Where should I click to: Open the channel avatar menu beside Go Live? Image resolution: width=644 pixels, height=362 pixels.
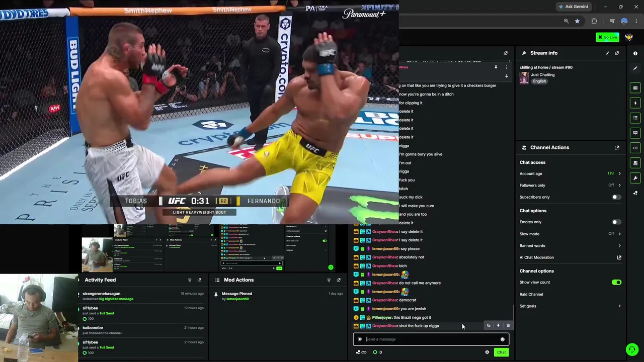[x=629, y=37]
